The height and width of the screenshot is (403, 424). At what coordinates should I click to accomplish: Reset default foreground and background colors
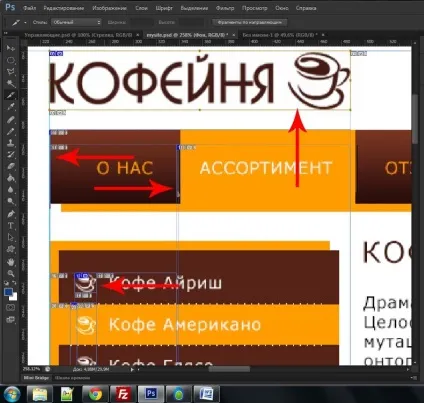[x=6, y=284]
